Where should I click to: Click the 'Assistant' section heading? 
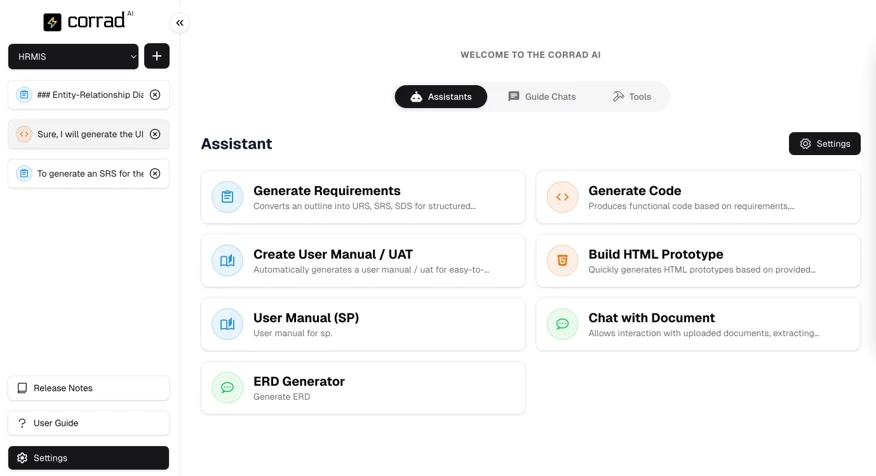coord(236,144)
